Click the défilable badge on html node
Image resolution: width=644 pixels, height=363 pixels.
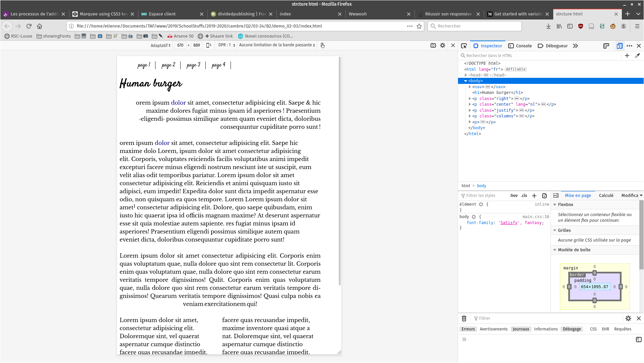coord(516,69)
